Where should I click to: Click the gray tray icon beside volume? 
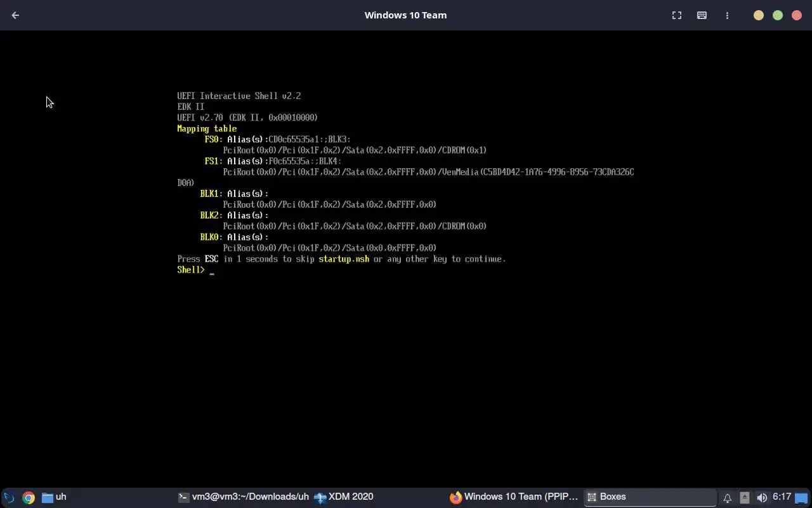pos(745,498)
